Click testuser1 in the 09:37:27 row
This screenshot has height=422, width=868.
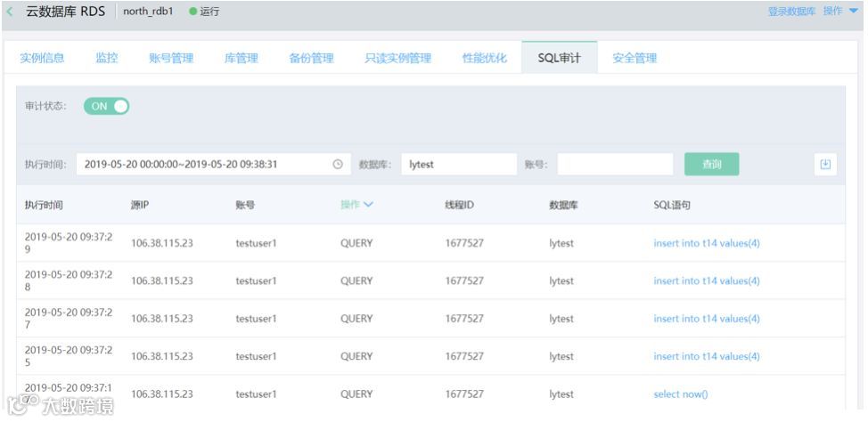click(256, 319)
